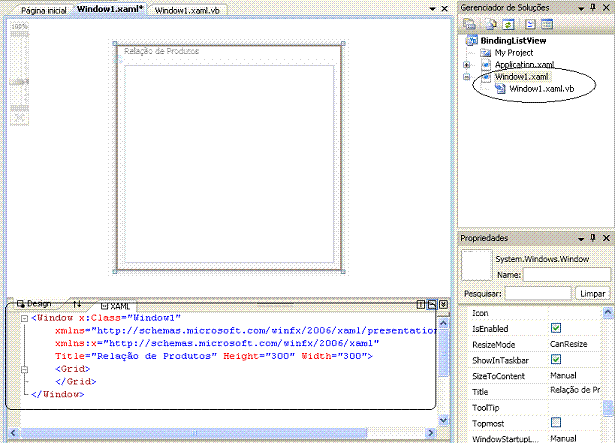Open Propriedades panel options dropdown
615x443 pixels.
pos(581,239)
